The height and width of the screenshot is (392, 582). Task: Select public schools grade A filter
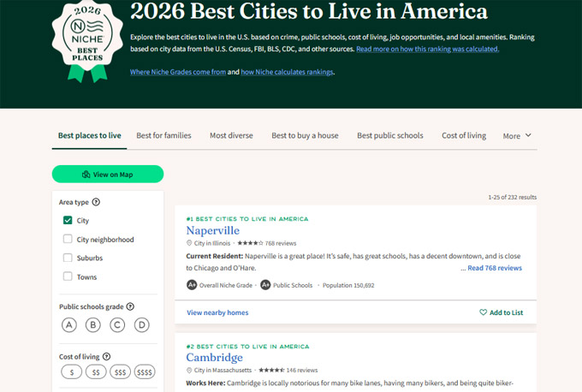tap(68, 324)
